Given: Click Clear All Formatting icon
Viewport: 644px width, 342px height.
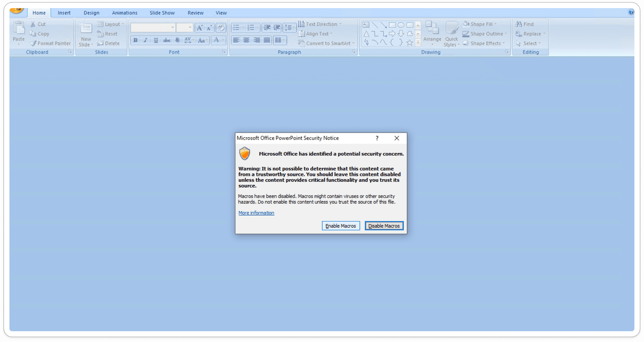Looking at the screenshot, I should tap(221, 28).
